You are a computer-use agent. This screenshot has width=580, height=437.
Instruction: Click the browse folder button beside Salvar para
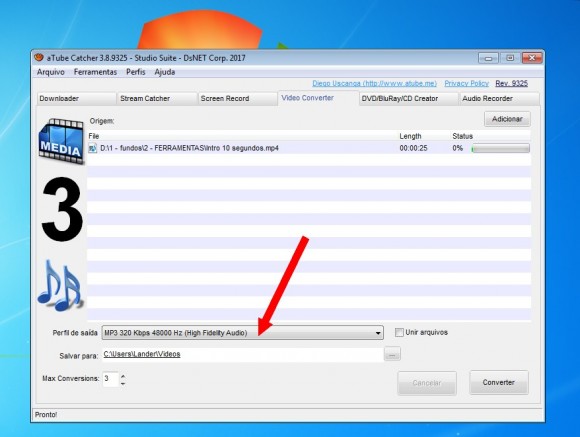(392, 354)
